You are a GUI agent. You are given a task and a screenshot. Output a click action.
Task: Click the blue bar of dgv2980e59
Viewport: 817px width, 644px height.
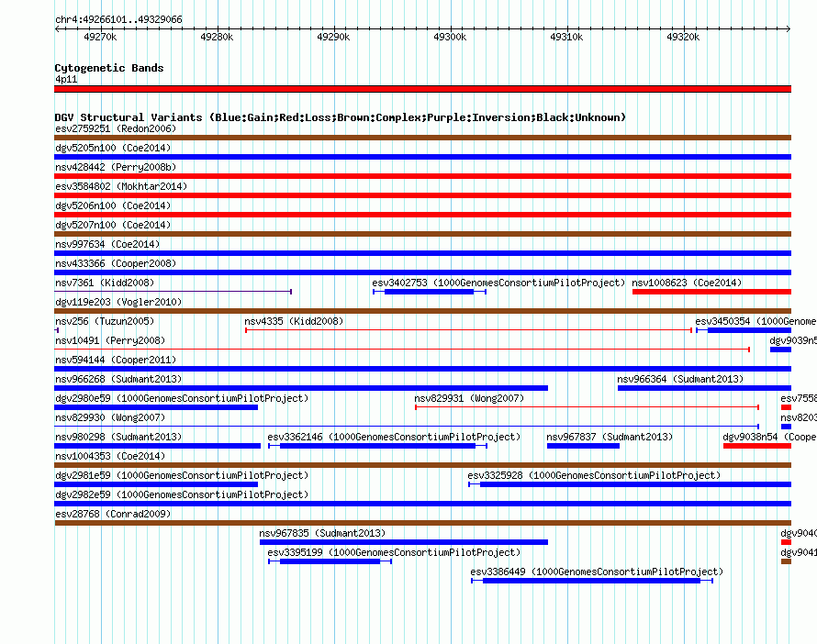(x=156, y=407)
